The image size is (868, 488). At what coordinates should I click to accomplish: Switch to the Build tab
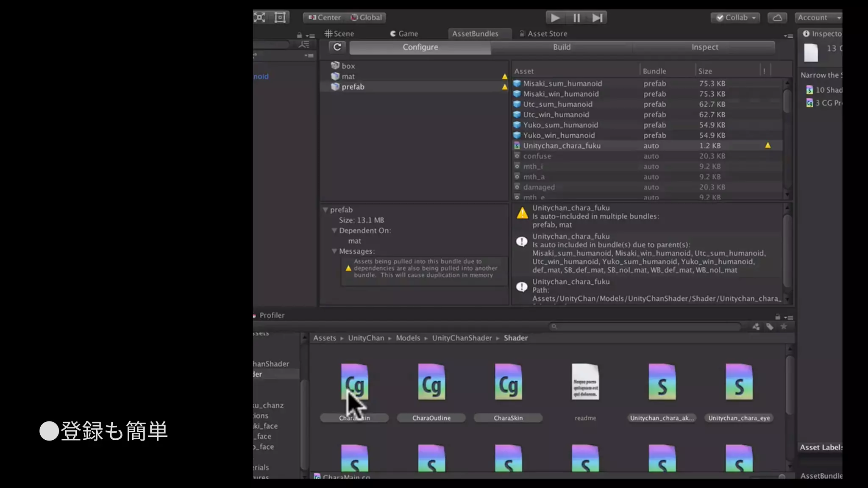click(x=562, y=47)
